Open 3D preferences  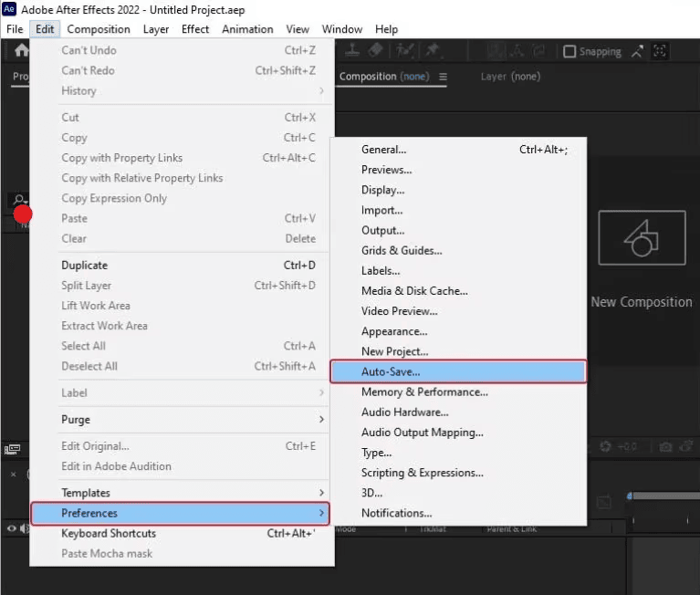pos(458,493)
